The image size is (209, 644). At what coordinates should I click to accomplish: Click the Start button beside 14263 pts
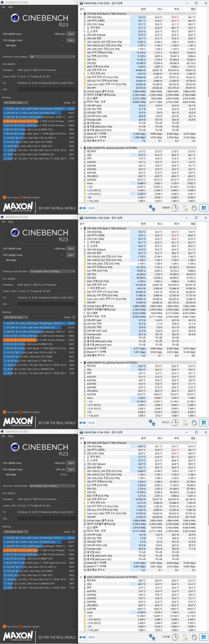[71, 34]
